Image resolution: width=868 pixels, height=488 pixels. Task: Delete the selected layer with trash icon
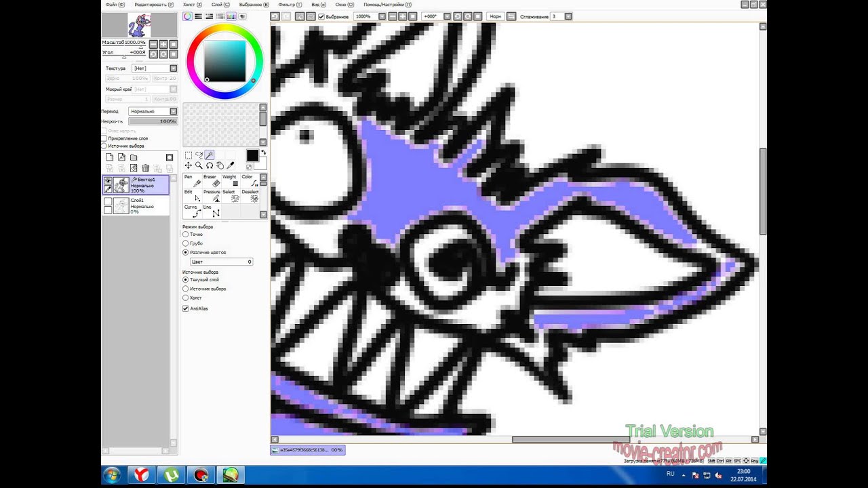146,168
